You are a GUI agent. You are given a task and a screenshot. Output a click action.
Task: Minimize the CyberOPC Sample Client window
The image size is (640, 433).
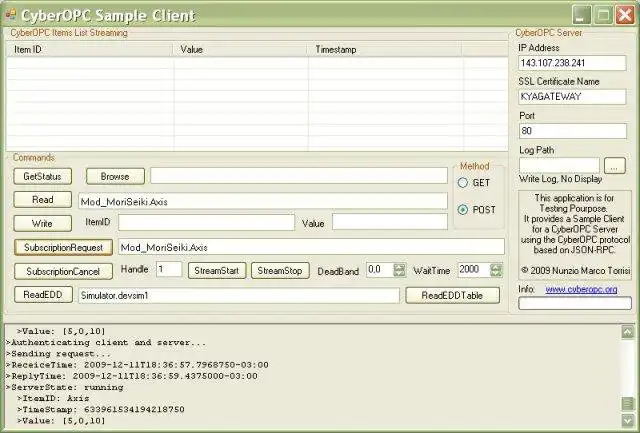tap(581, 15)
